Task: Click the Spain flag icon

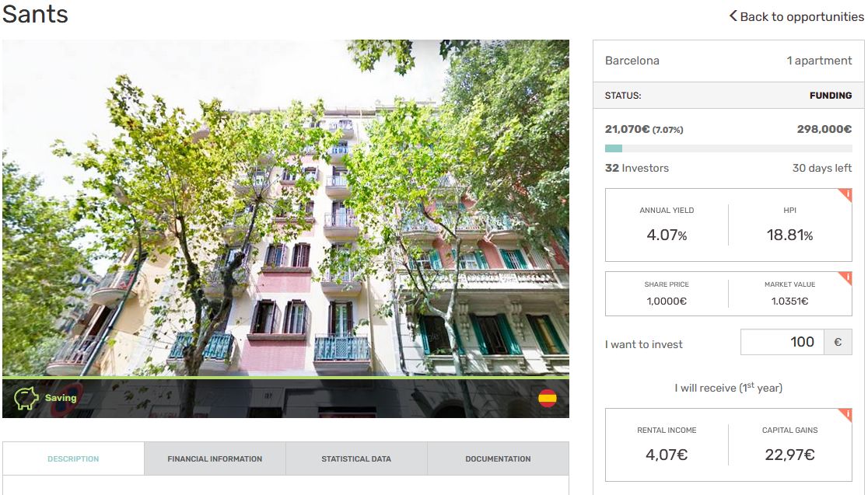Action: (547, 398)
